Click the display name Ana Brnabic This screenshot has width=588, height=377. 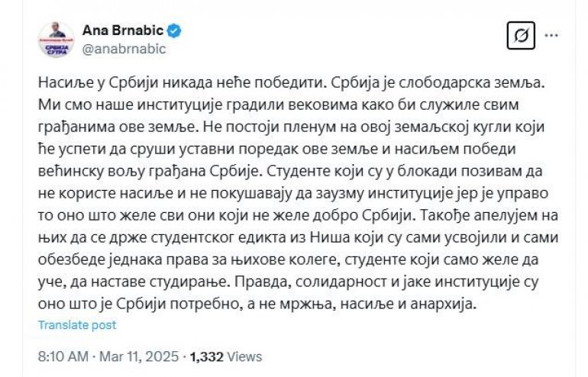[x=124, y=31]
